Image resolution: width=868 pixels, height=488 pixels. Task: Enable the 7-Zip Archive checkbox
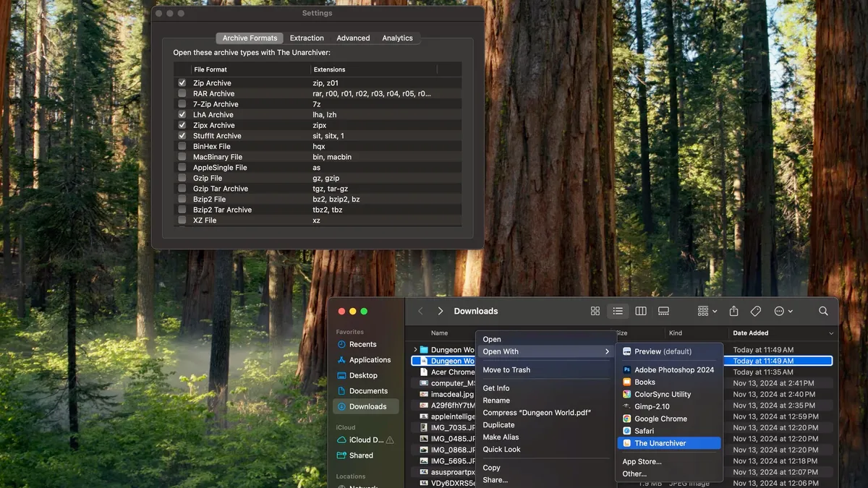pos(182,104)
